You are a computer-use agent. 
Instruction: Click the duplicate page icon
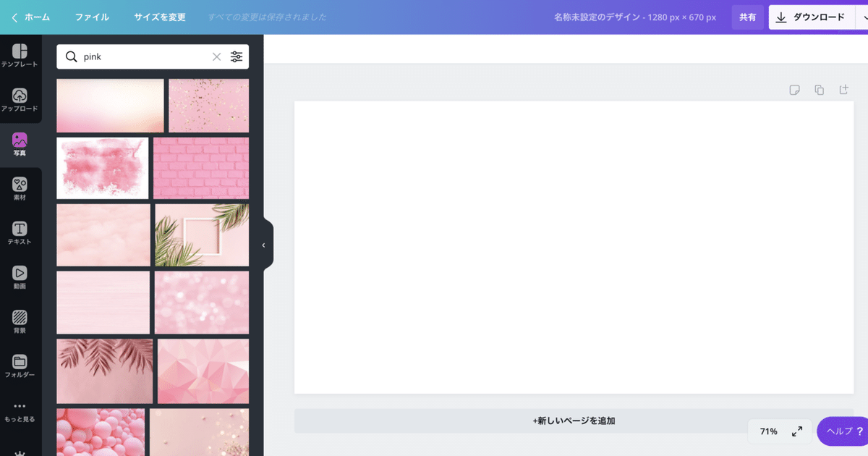[x=819, y=89]
